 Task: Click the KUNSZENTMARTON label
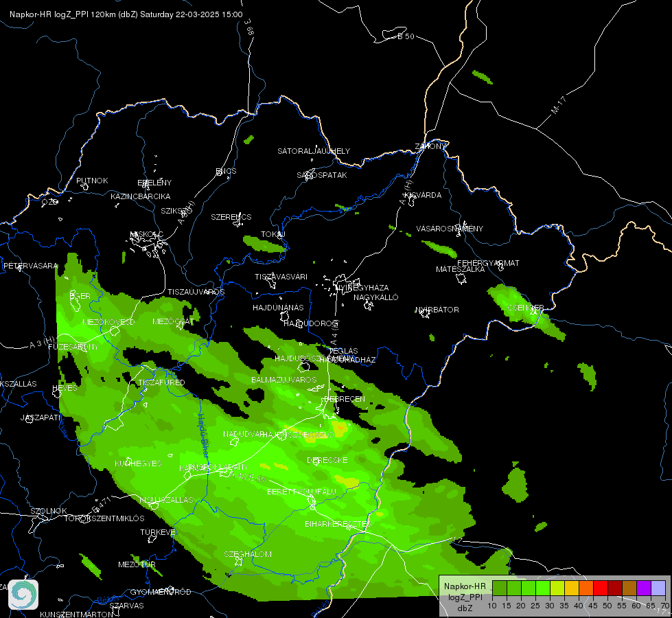77,615
